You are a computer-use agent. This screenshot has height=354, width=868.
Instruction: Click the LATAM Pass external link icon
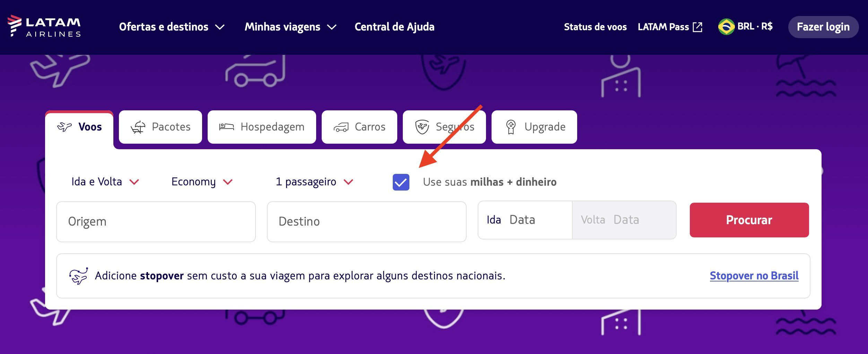[697, 27]
